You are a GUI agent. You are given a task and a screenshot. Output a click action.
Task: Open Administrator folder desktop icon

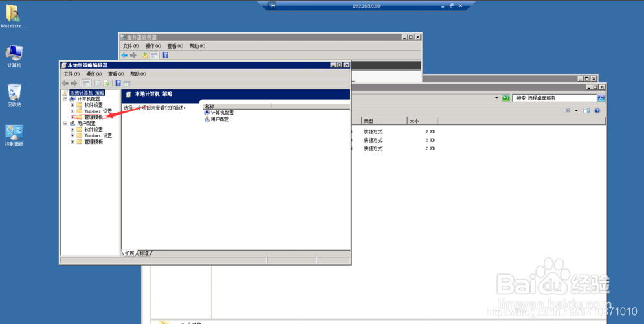pyautogui.click(x=14, y=16)
